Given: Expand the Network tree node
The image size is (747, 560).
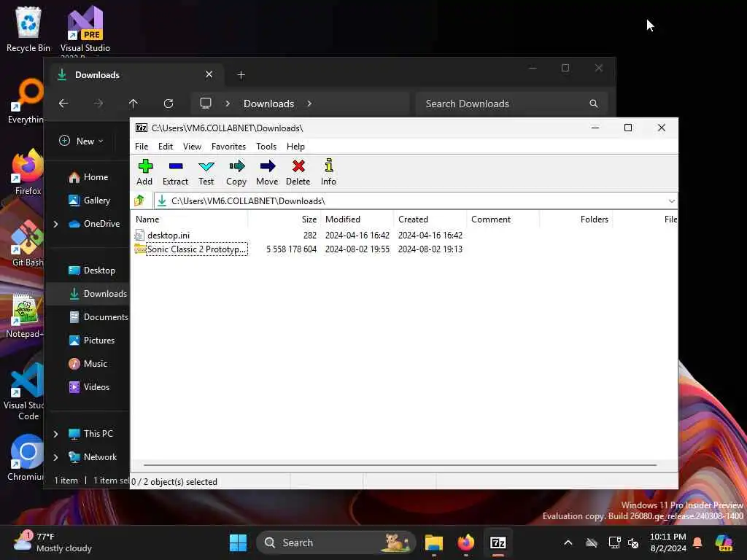Looking at the screenshot, I should (x=55, y=457).
